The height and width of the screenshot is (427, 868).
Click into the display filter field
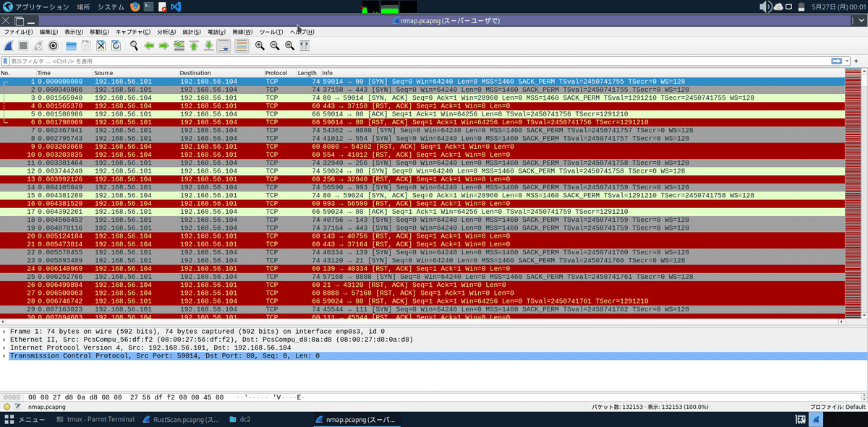[420, 61]
